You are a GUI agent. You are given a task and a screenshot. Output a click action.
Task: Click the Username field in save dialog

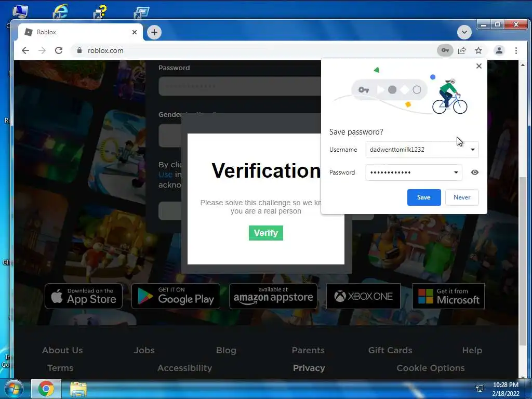tap(422, 150)
